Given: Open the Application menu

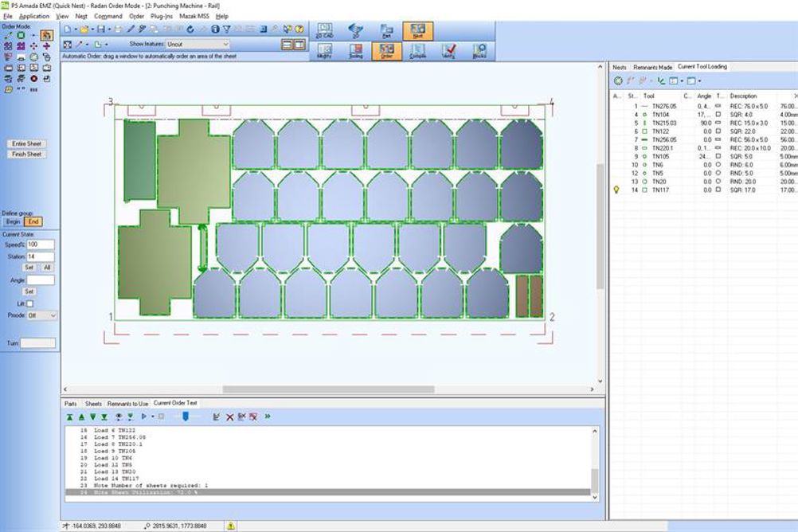Looking at the screenshot, I should click(34, 16).
